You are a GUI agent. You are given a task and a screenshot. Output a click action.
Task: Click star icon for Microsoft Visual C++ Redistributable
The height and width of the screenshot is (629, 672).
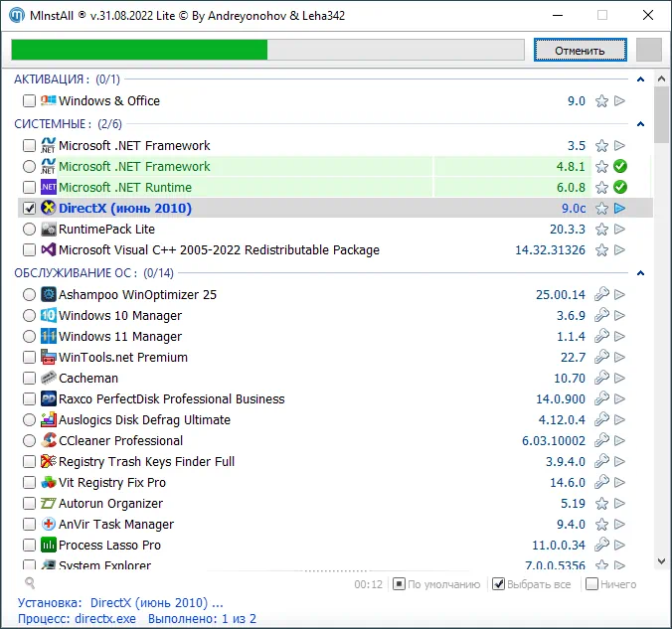tap(601, 250)
